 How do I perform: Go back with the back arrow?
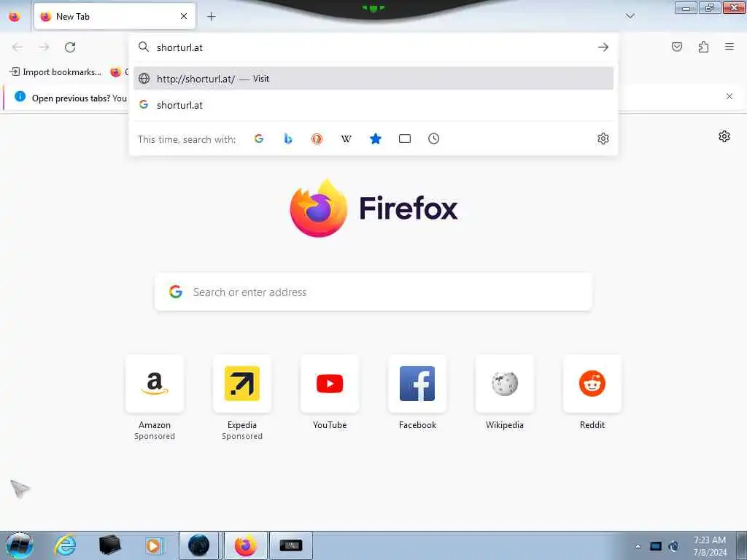pos(18,47)
